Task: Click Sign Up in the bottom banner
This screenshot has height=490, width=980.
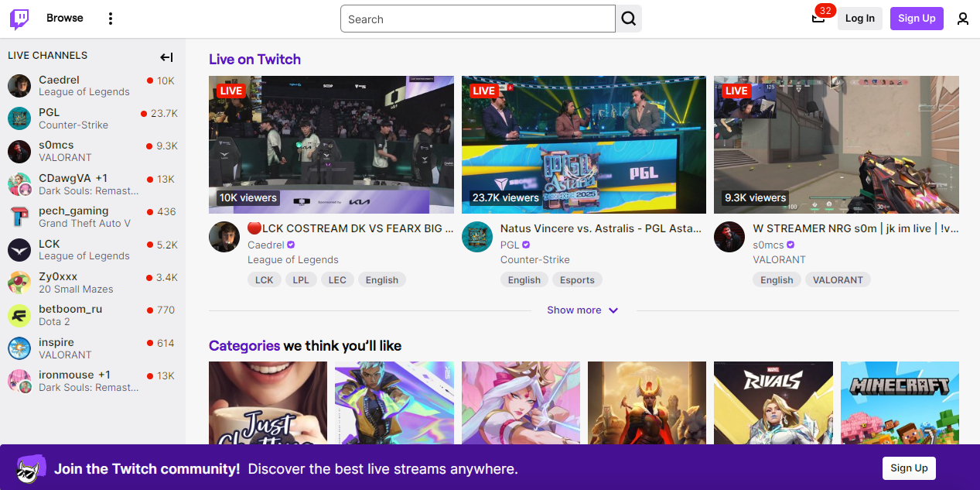Action: point(909,468)
